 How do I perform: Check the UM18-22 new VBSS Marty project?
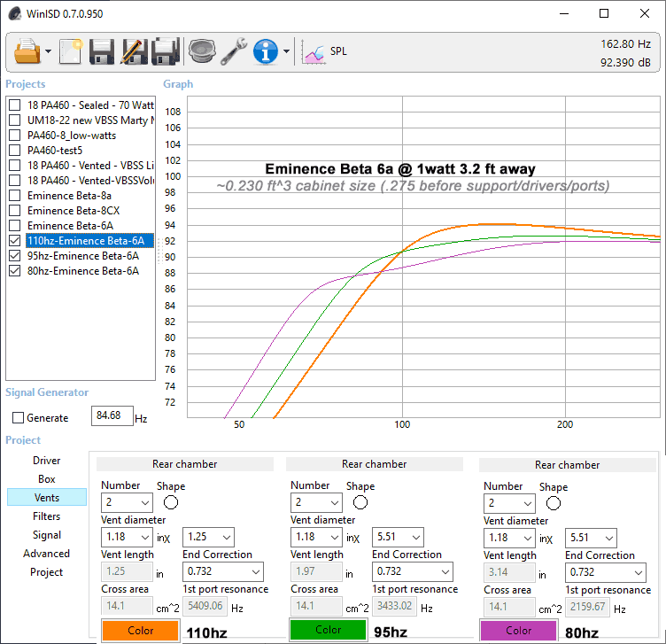15,120
